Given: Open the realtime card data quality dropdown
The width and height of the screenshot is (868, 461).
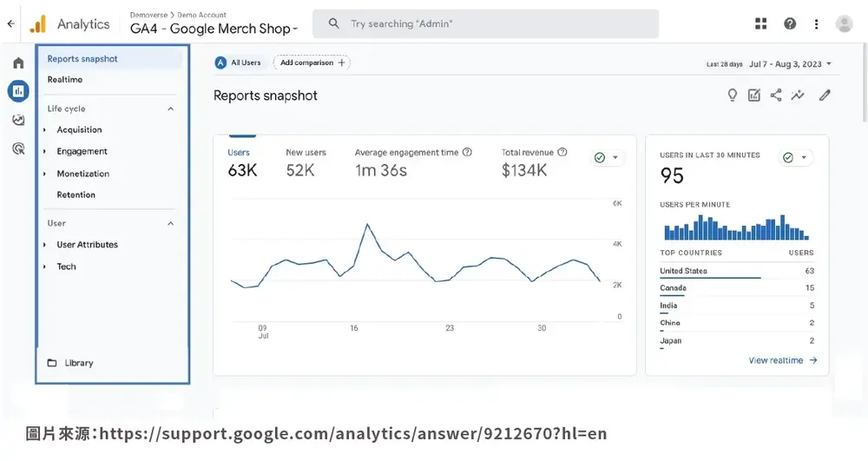Looking at the screenshot, I should [795, 158].
